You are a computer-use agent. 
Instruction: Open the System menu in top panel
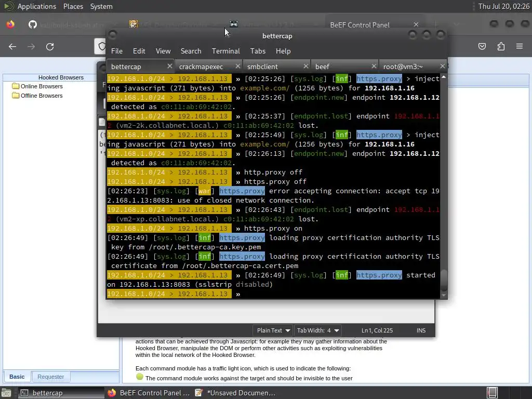click(101, 6)
